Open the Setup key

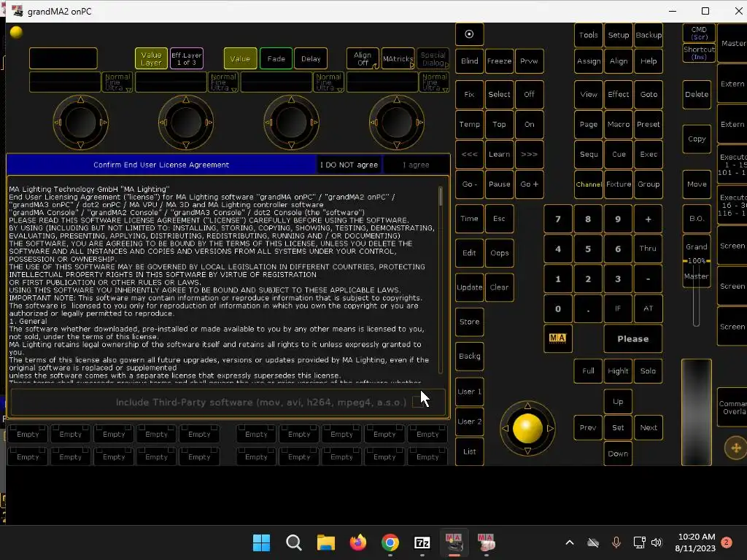(x=619, y=35)
